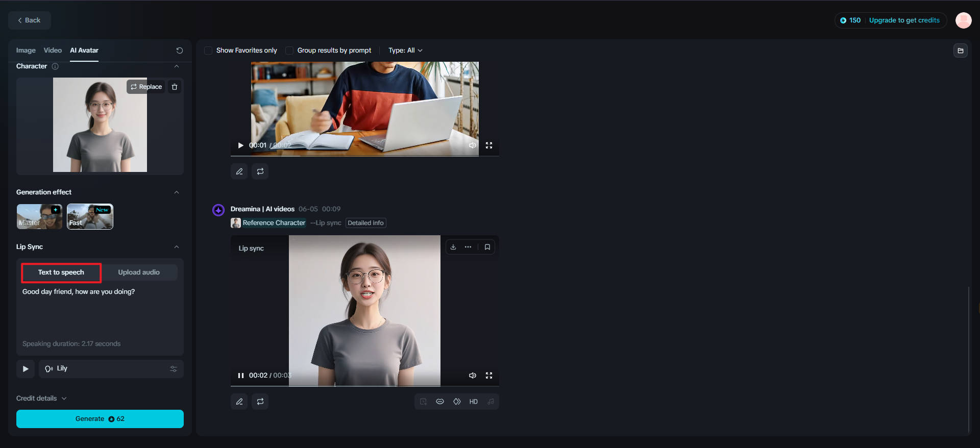
Task: Click the Lip sync video progress bar
Action: (x=365, y=386)
